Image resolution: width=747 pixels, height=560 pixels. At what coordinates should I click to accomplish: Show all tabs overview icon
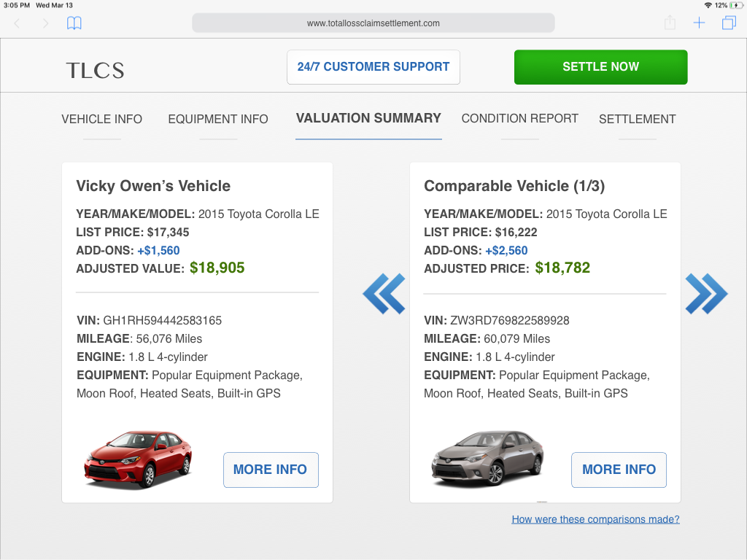coord(729,23)
